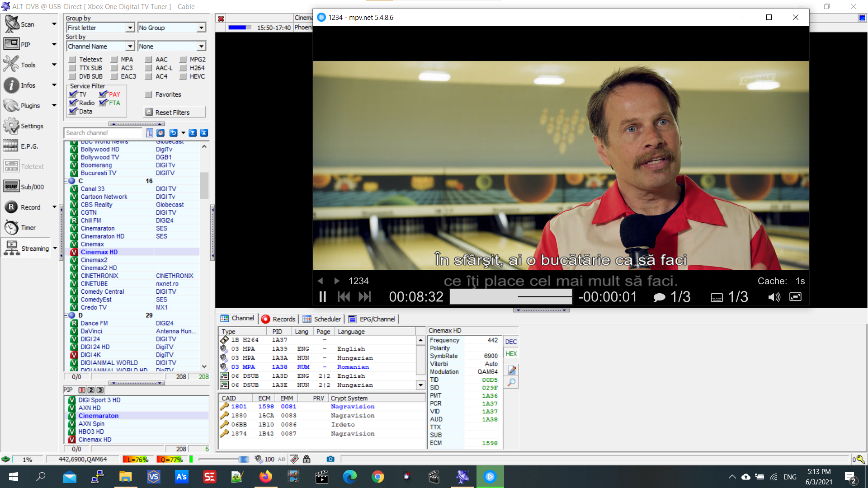This screenshot has width=868, height=488.
Task: Open the Scheduler tab
Action: coord(321,319)
